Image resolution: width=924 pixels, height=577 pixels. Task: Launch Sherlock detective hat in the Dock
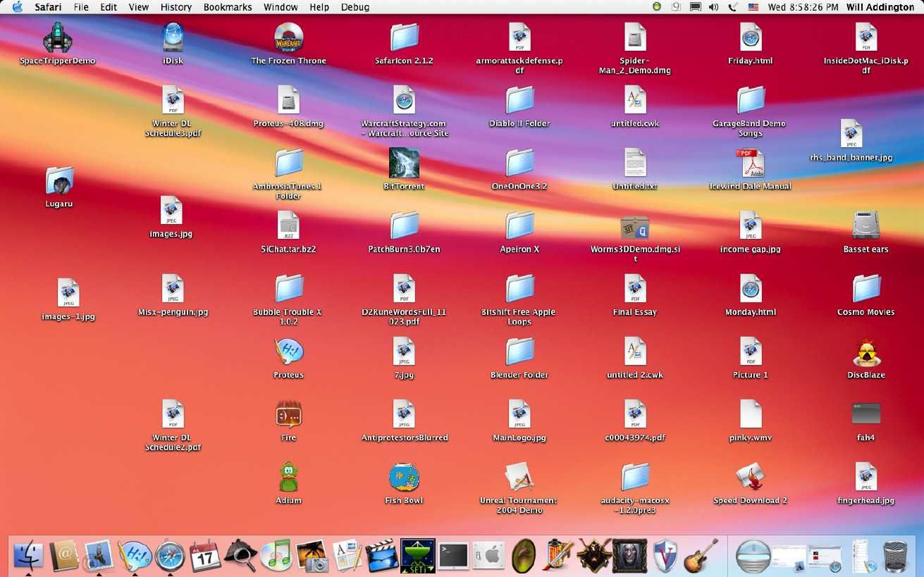coord(240,555)
